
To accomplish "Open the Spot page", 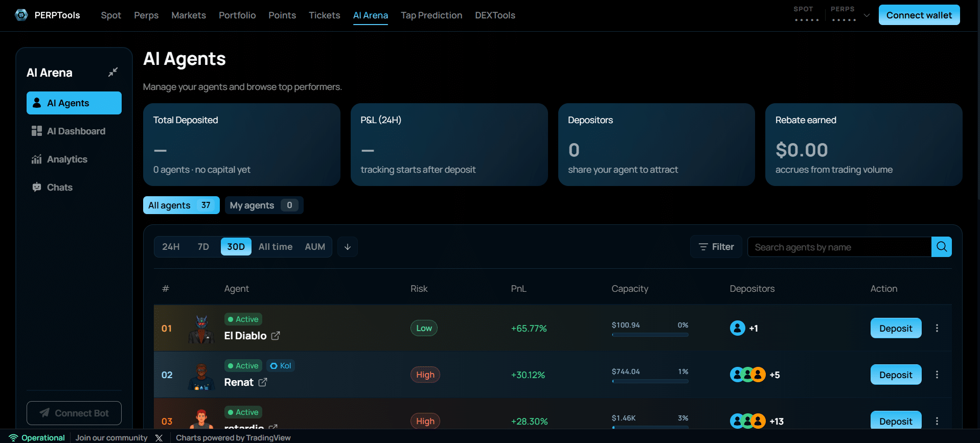I will (x=111, y=15).
